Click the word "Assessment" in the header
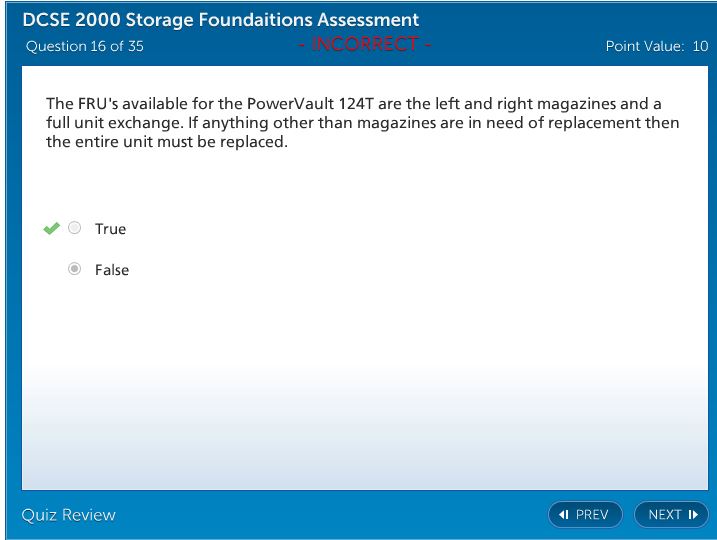The image size is (717, 540). (x=370, y=20)
